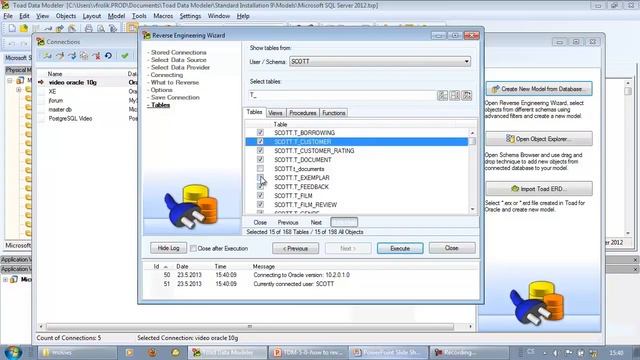The height and width of the screenshot is (360, 640).
Task: Toggle SCOTT.T_DOCUMENT checkbox
Action: tap(260, 160)
